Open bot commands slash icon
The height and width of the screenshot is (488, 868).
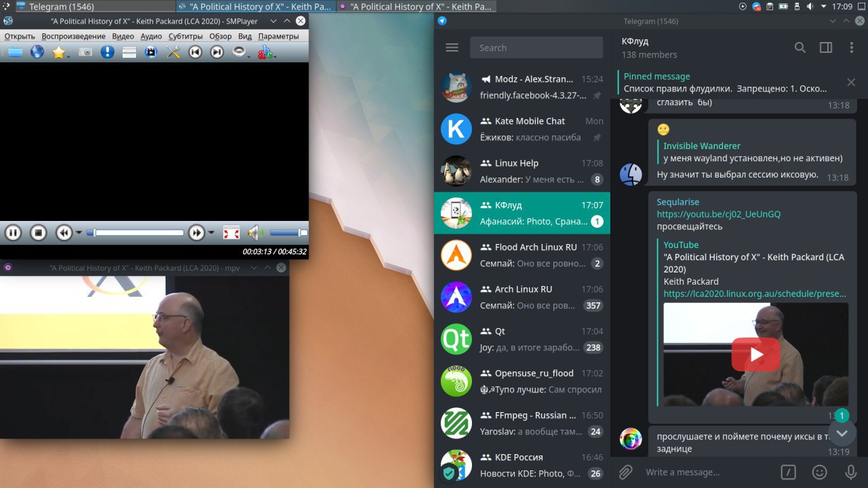[x=788, y=472]
